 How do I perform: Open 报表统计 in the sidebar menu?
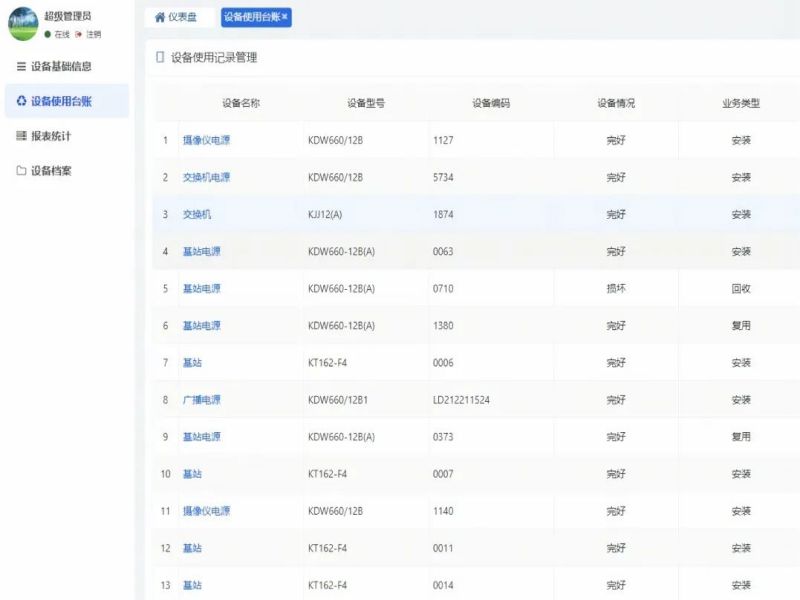coord(51,136)
